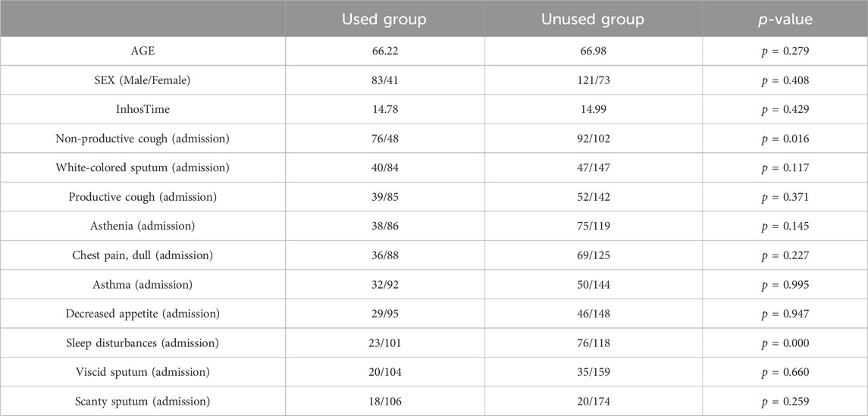Click the Viscid sputum (admission) label

(143, 373)
